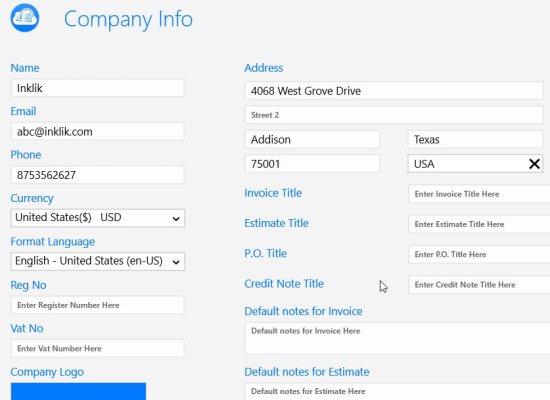This screenshot has width=550, height=400.
Task: Select the P.O. Title input
Action: pyautogui.click(x=479, y=254)
